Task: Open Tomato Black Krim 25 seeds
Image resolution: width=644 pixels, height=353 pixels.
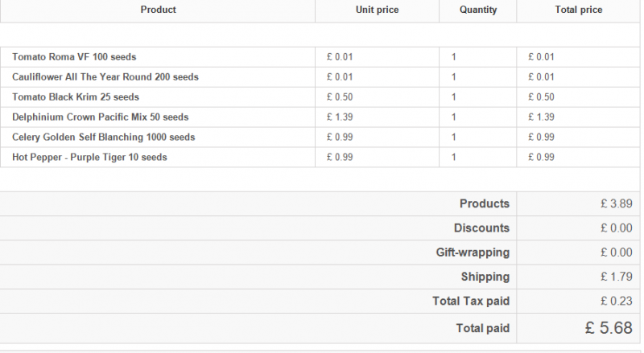Action: click(76, 97)
